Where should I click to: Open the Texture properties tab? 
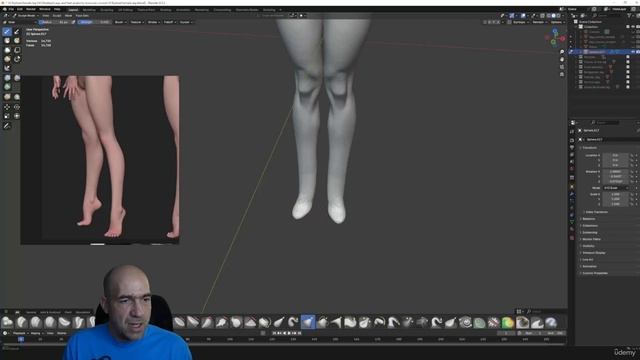click(572, 238)
